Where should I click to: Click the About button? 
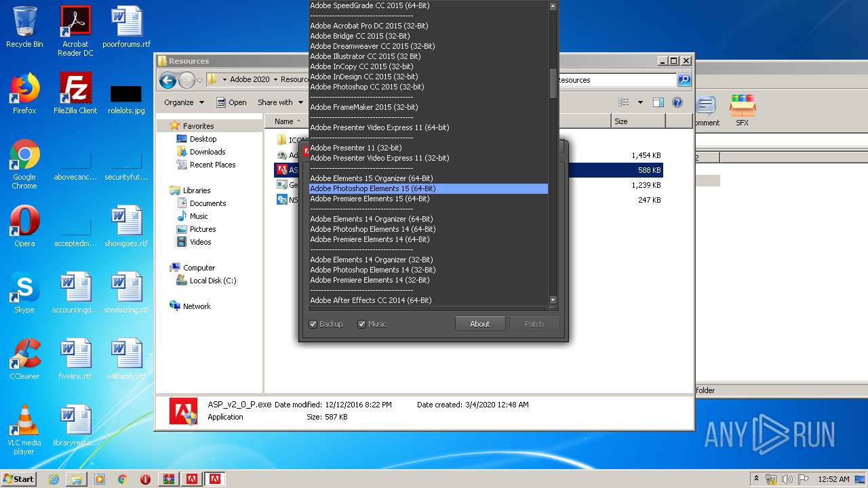point(479,324)
